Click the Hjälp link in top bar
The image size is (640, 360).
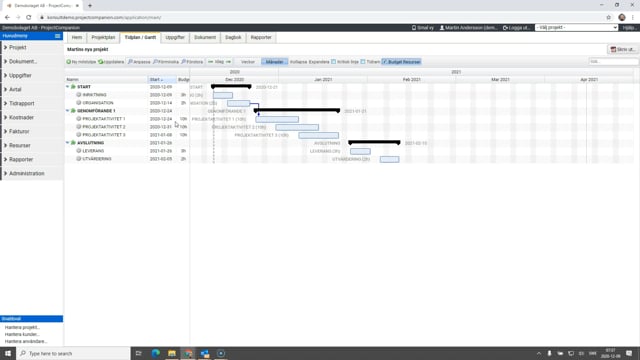click(629, 28)
